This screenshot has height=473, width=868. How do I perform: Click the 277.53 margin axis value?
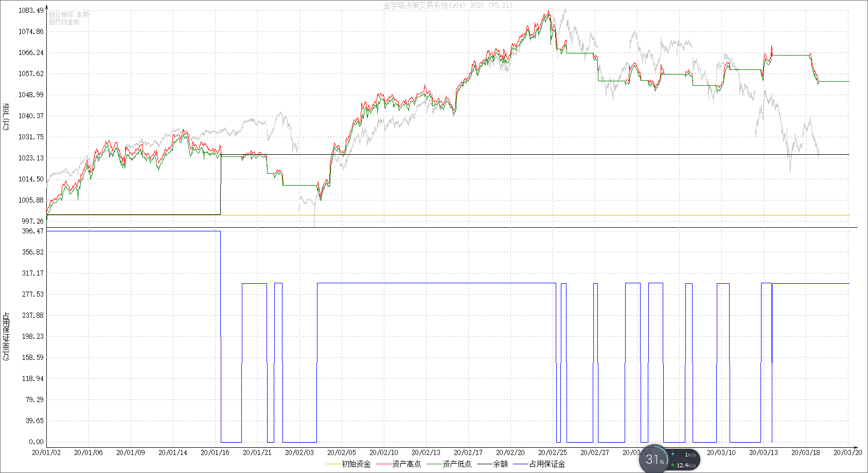point(32,294)
